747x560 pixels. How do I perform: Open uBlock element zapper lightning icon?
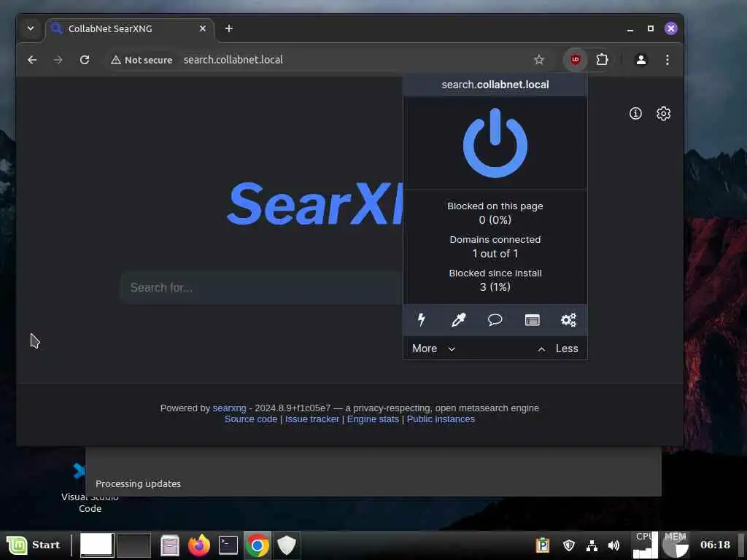422,319
